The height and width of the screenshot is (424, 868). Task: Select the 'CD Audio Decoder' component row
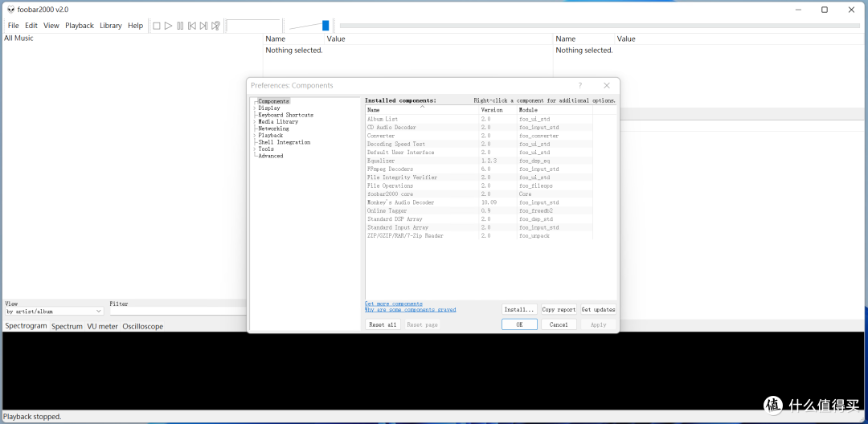(479, 127)
